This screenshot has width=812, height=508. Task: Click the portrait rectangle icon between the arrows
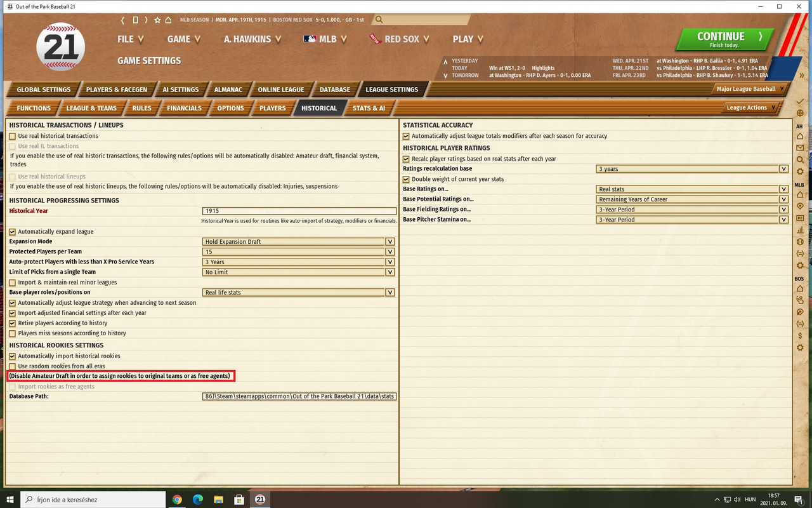[135, 20]
